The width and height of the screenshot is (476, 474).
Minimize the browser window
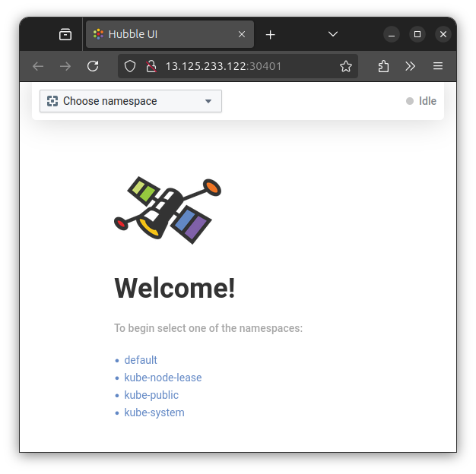[x=392, y=34]
